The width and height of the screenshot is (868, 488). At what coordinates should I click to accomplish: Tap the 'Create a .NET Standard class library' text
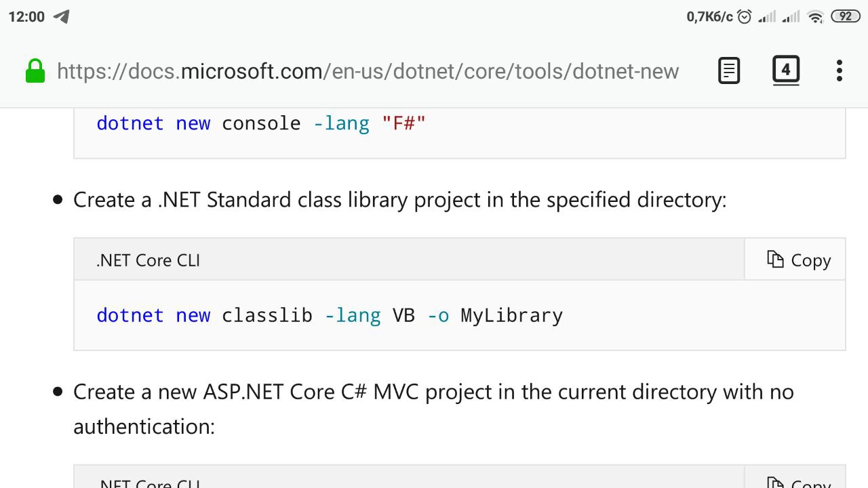pos(399,200)
